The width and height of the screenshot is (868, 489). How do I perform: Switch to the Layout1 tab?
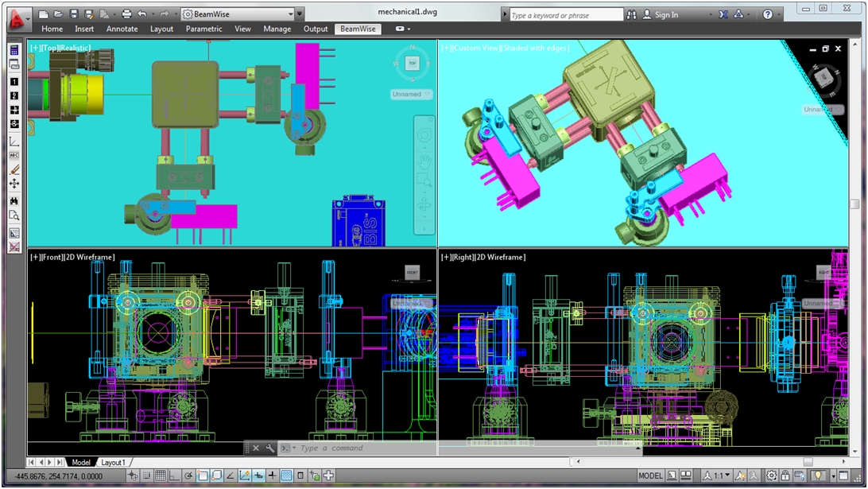tap(113, 462)
